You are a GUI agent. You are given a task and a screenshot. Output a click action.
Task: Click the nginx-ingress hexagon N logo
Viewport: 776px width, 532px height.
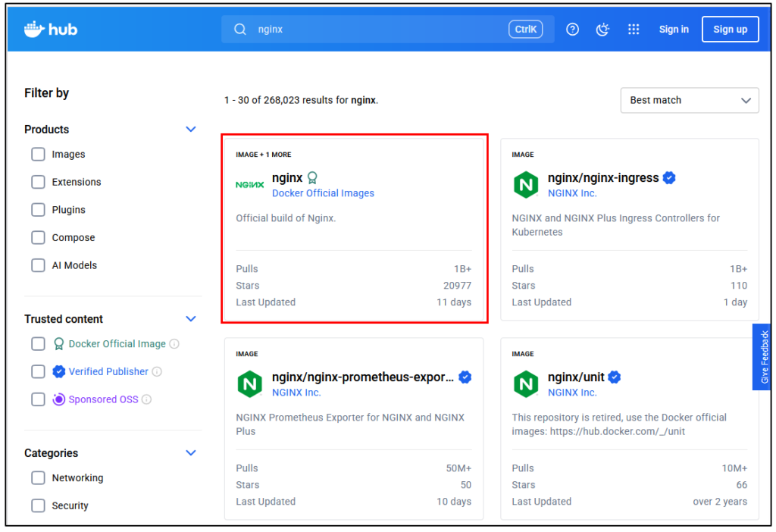coord(525,185)
